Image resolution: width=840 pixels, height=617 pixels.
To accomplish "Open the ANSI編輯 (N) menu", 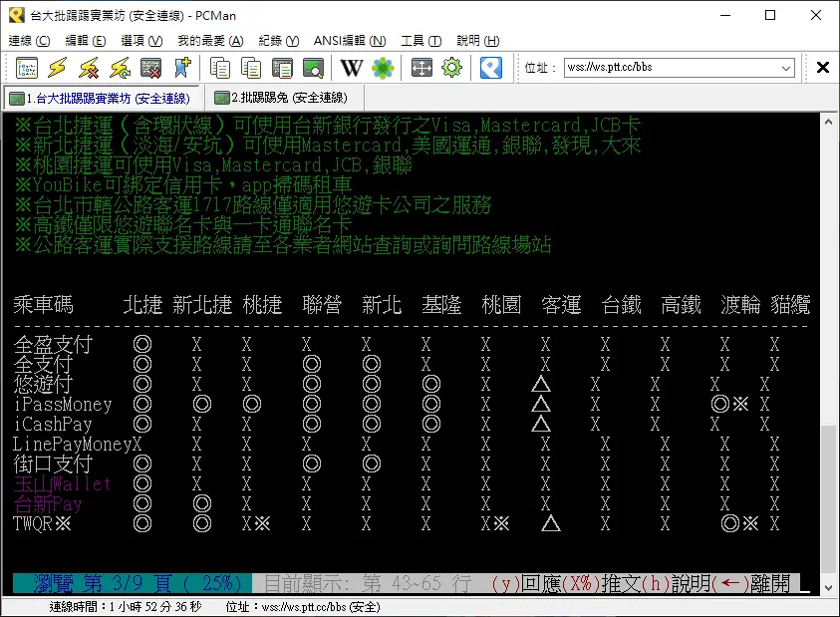I will click(349, 41).
